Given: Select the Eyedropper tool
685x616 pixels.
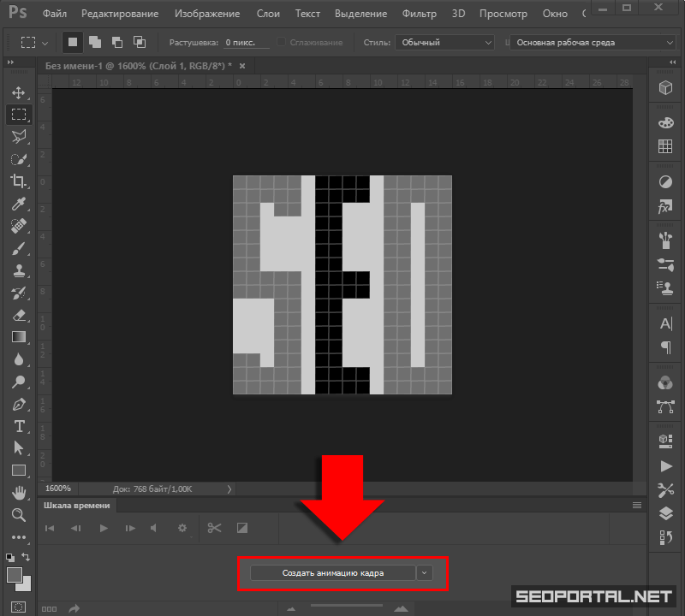Looking at the screenshot, I should [x=19, y=204].
